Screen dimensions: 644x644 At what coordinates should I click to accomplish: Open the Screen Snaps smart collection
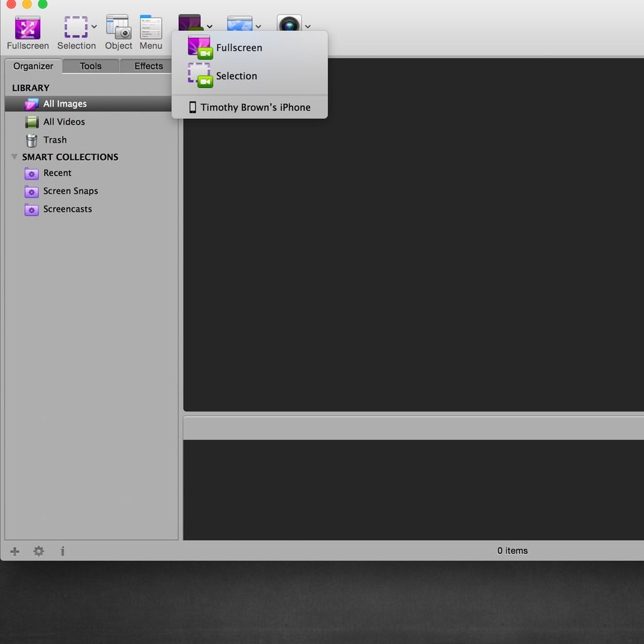(70, 191)
